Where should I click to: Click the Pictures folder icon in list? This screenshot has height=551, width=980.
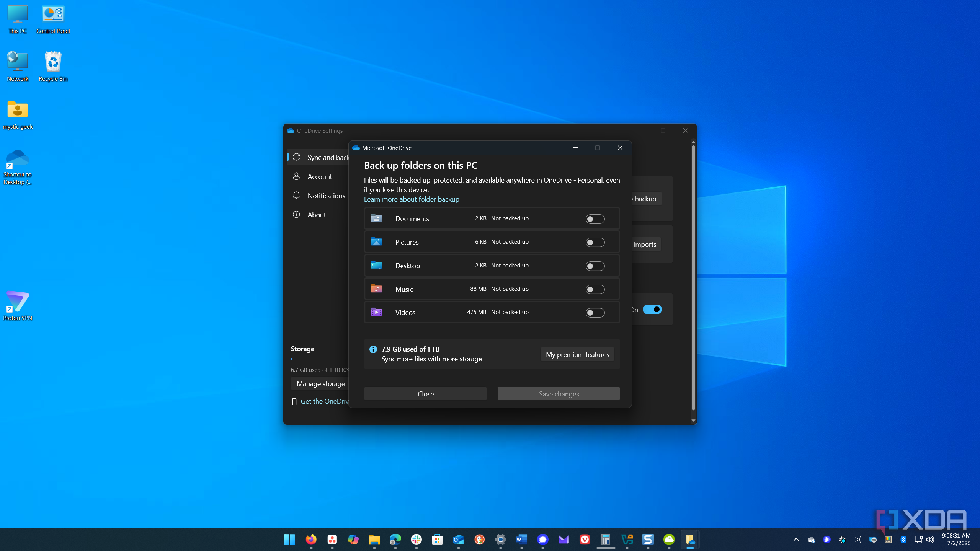point(376,241)
